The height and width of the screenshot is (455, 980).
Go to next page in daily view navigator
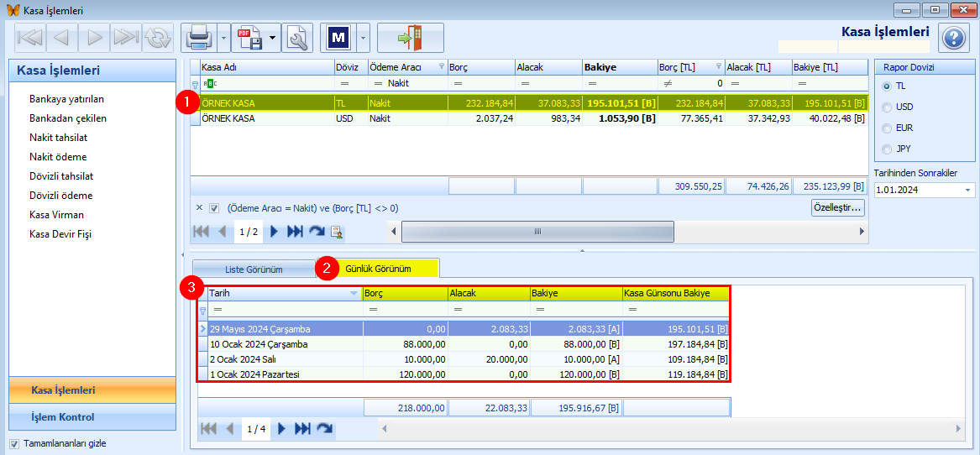[281, 429]
